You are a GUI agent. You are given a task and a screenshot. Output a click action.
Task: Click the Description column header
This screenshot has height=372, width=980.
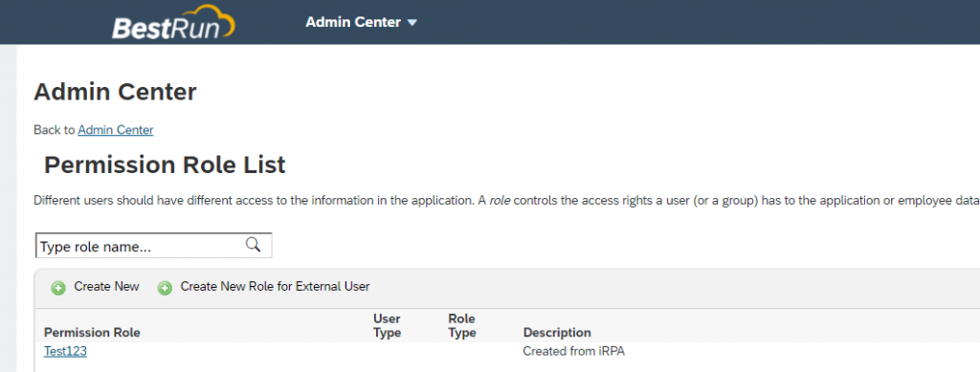(557, 333)
